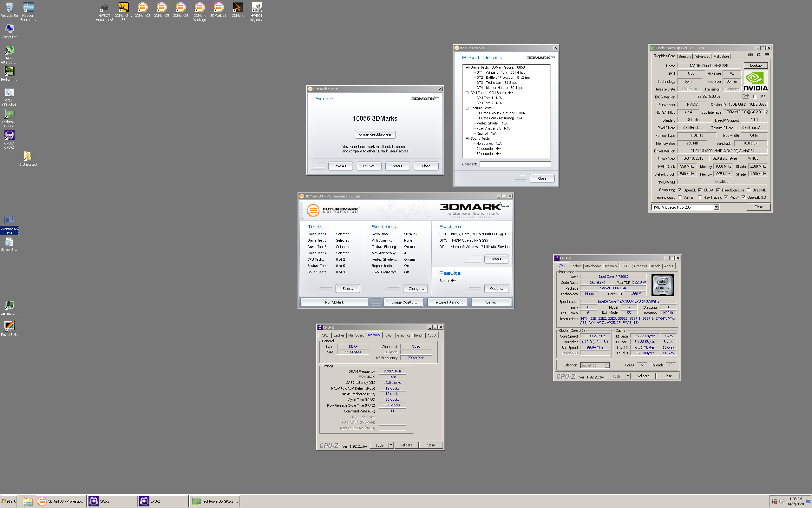Screen dimensions: 812x508
Task: Click the Start button on taskbar
Action: tap(9, 501)
